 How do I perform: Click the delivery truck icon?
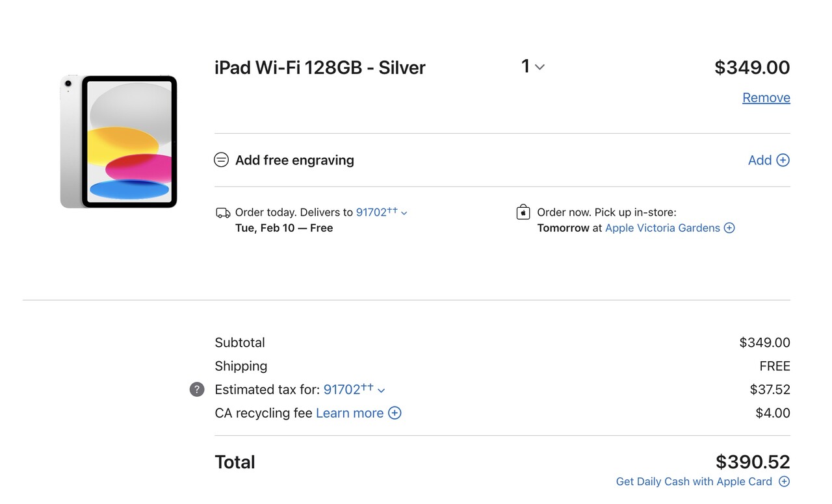click(223, 212)
